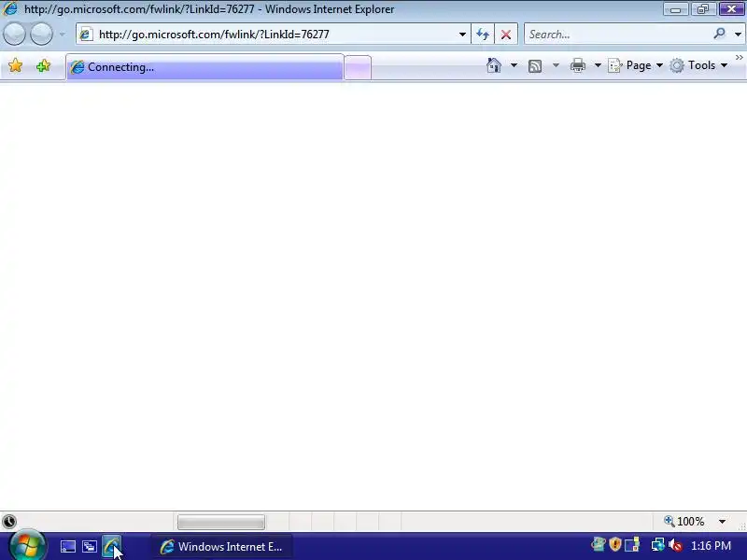The height and width of the screenshot is (560, 747).
Task: Click the page loading progress bar
Action: click(221, 522)
